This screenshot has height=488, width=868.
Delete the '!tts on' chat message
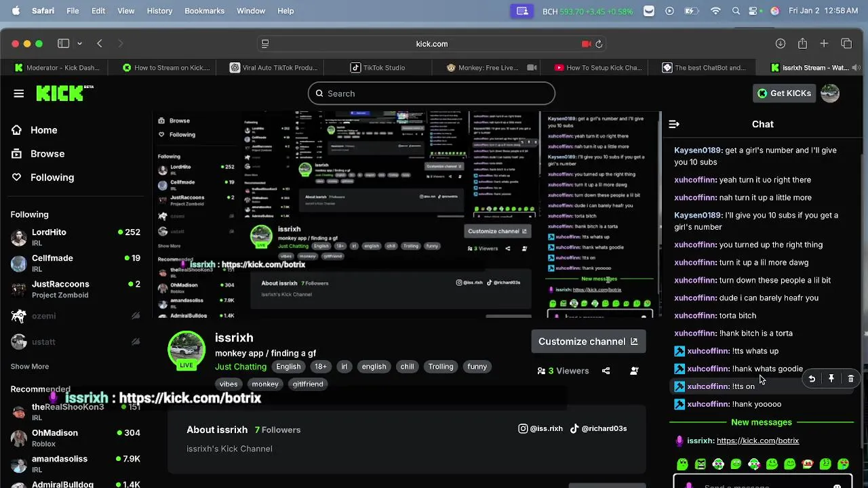pos(851,379)
